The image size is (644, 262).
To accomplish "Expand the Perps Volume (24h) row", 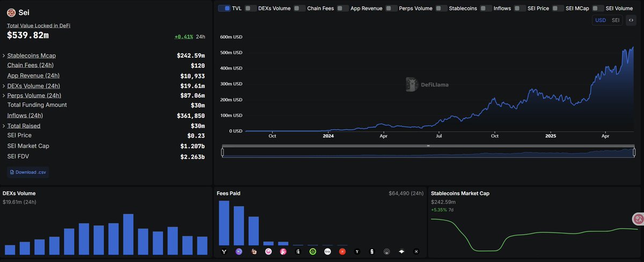I will [x=4, y=96].
